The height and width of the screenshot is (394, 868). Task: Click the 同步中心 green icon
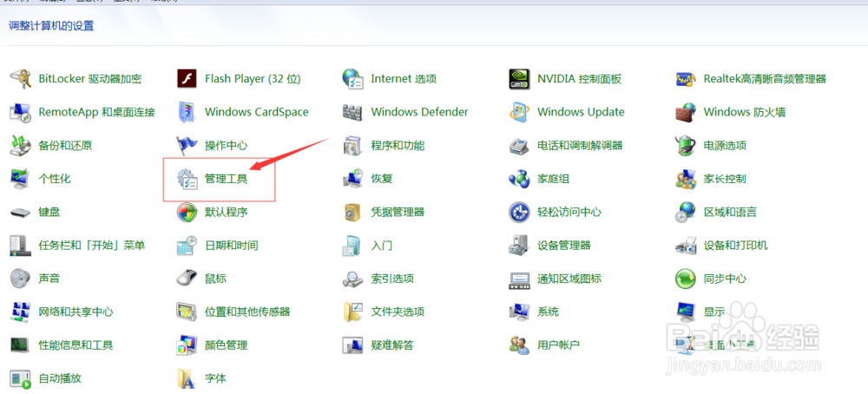point(686,279)
